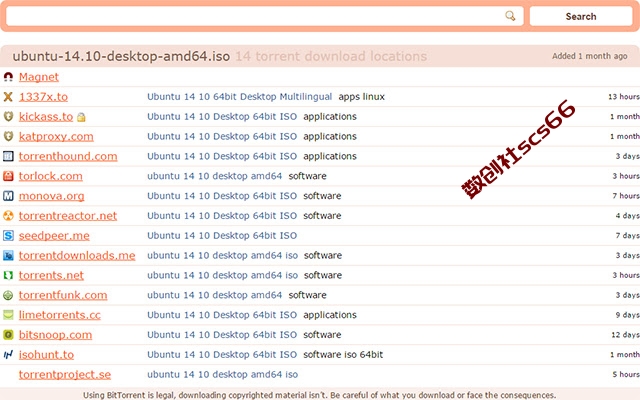This screenshot has width=640, height=400.
Task: Open the torlock.com link
Action: coord(51,176)
